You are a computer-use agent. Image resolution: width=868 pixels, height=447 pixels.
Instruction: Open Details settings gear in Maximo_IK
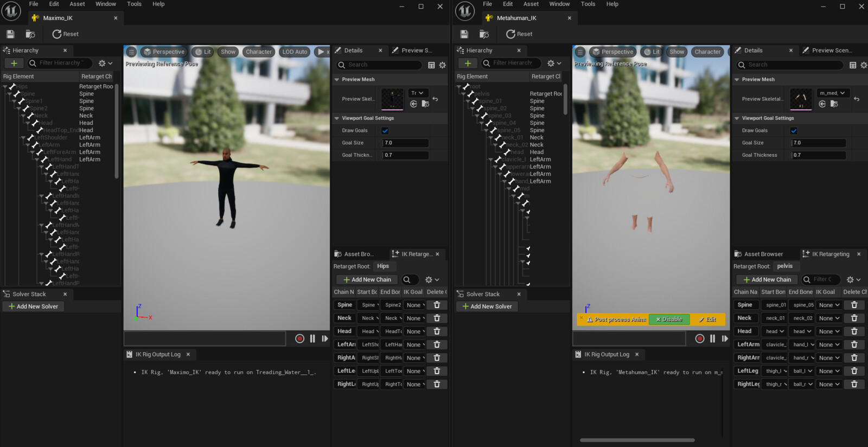coord(443,65)
